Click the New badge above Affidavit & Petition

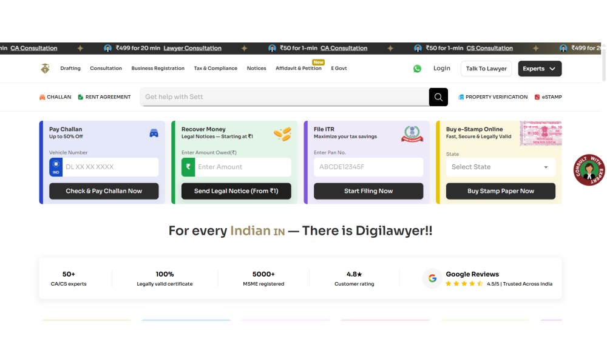pyautogui.click(x=318, y=62)
